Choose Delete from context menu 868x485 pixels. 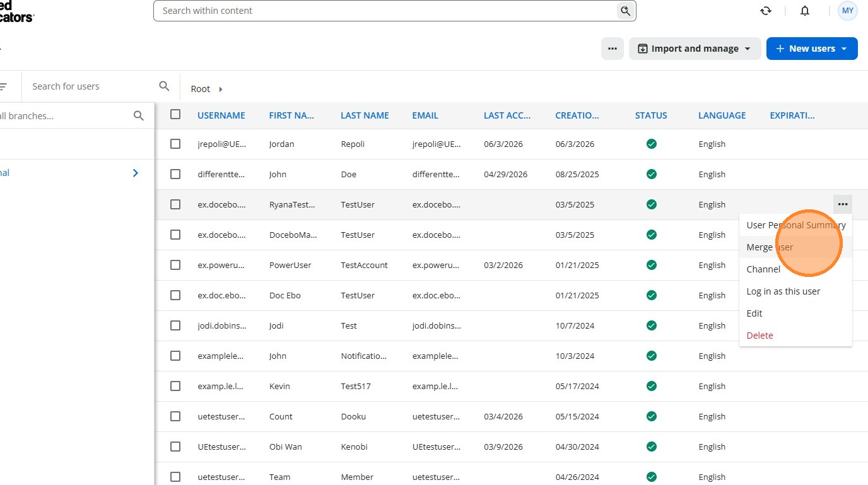796,336
